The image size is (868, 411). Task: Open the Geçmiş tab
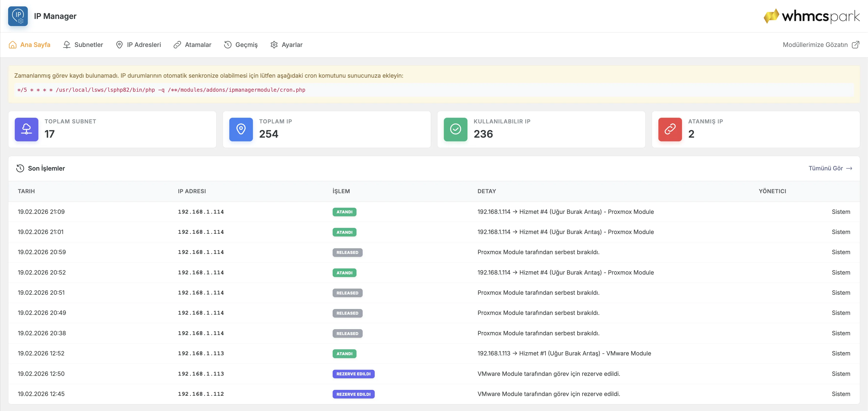coord(241,45)
